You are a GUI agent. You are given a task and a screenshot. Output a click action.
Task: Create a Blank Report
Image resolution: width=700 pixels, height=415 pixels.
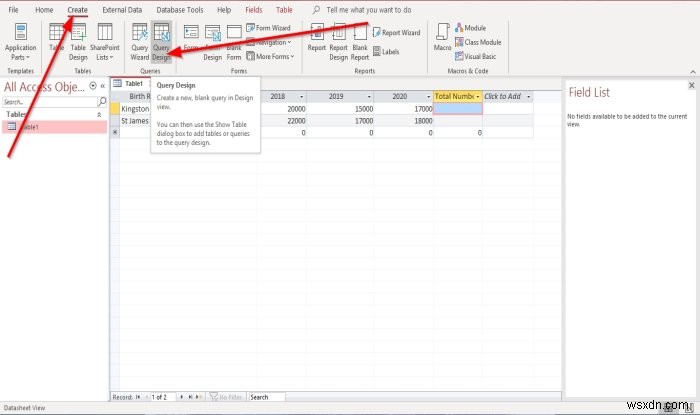360,42
